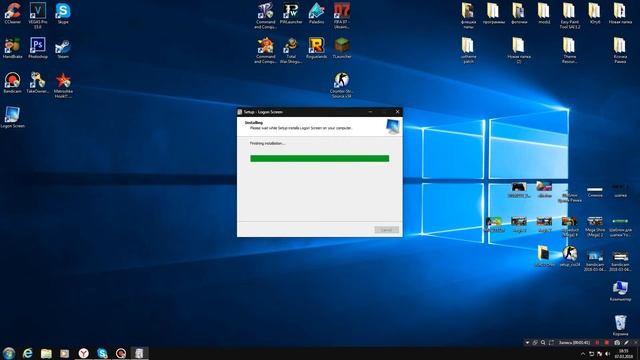Image resolution: width=640 pixels, height=360 pixels.
Task: Select the mods1 folder icon
Action: pos(544,13)
